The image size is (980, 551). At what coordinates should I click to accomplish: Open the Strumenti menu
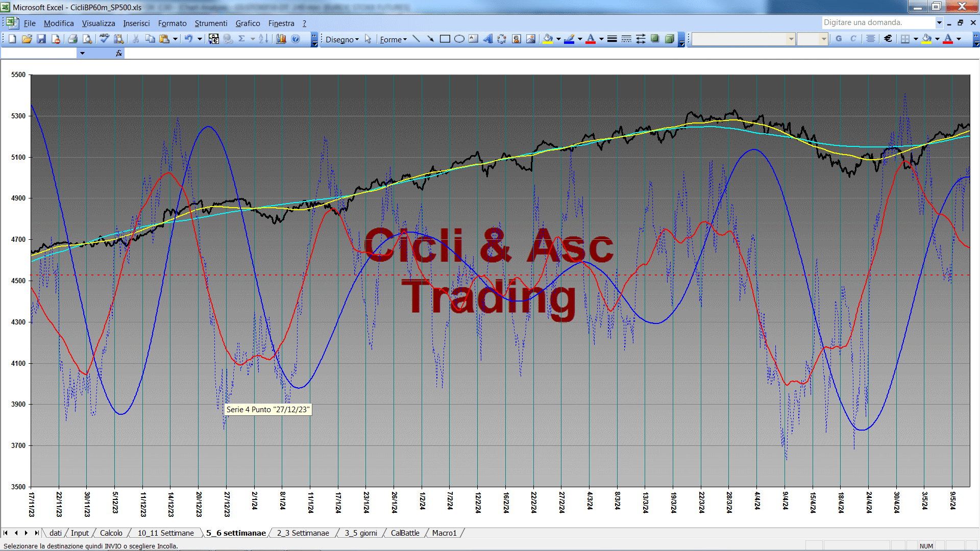point(211,23)
